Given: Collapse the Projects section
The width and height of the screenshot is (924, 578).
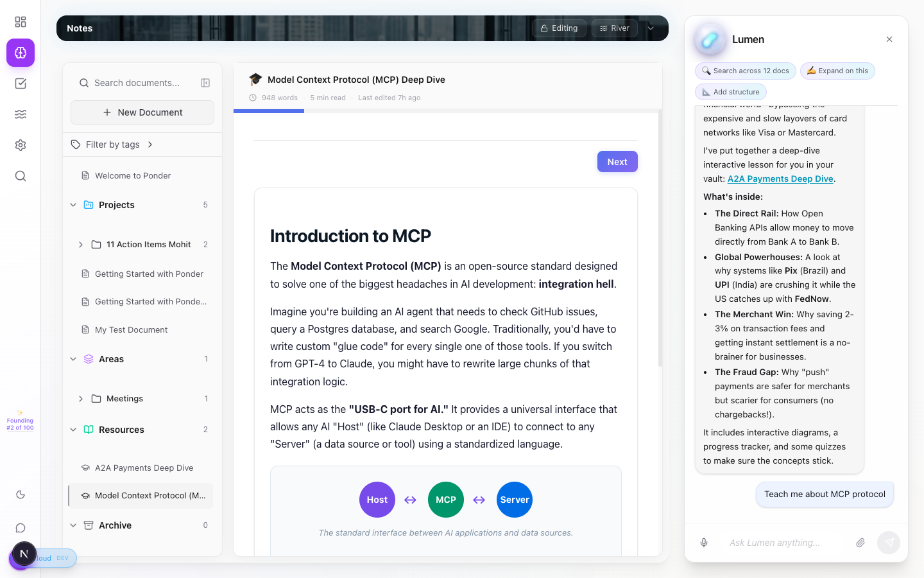Looking at the screenshot, I should point(73,205).
